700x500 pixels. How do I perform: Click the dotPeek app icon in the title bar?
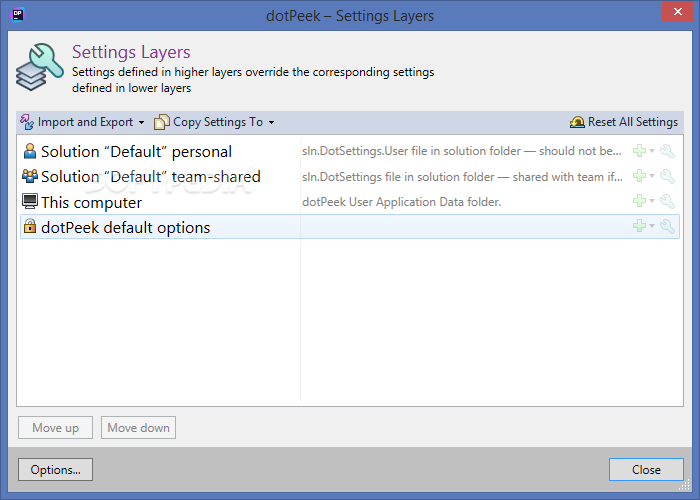[x=18, y=15]
